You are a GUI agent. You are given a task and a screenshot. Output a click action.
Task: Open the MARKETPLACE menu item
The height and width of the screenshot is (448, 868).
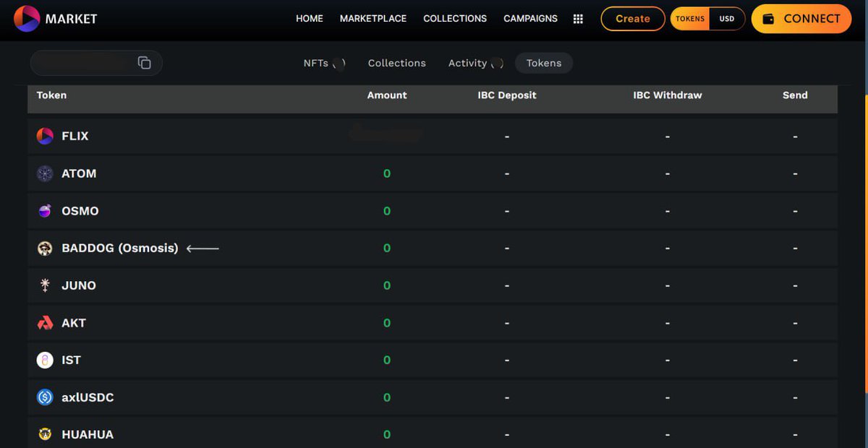373,19
